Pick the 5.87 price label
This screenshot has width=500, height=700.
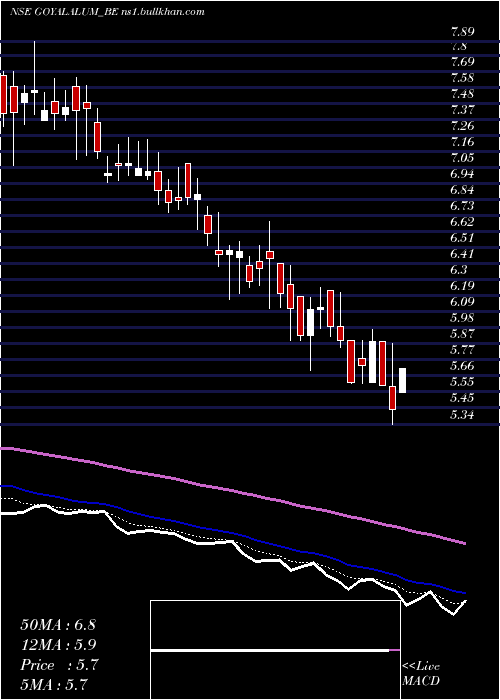(462, 333)
